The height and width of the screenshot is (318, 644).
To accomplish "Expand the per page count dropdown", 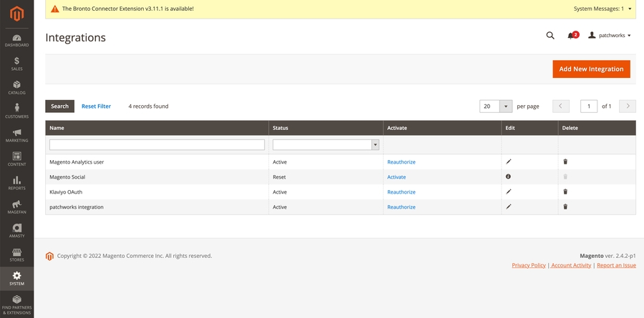I will pyautogui.click(x=506, y=106).
